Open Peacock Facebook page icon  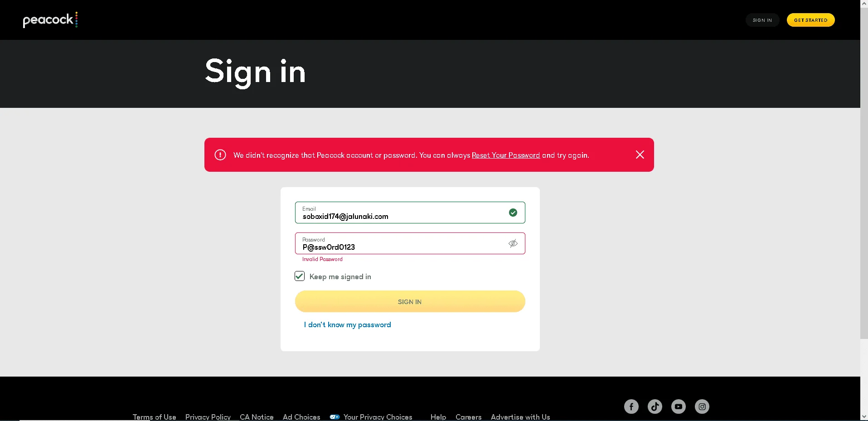point(631,406)
